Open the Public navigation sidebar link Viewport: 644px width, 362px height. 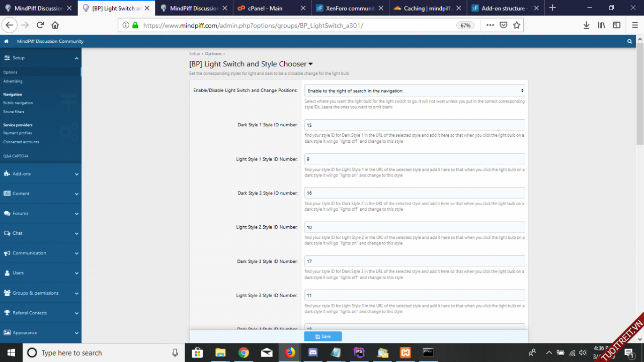coord(18,103)
